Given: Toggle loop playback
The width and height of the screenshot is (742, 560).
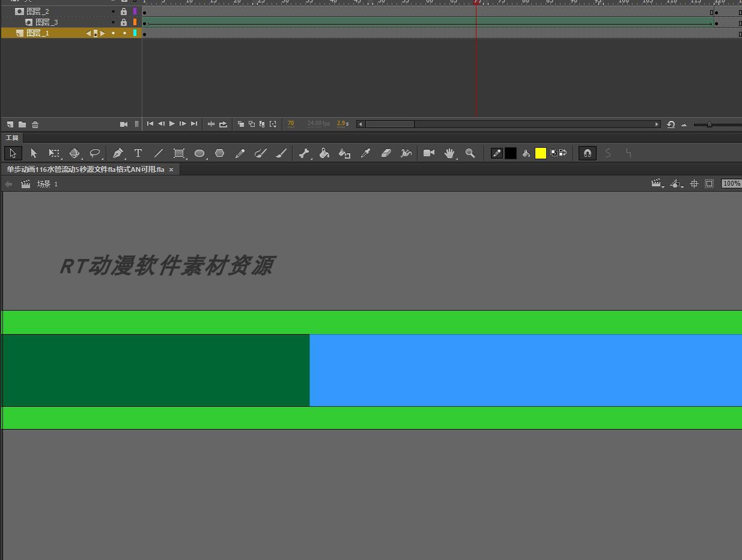Looking at the screenshot, I should [x=224, y=124].
